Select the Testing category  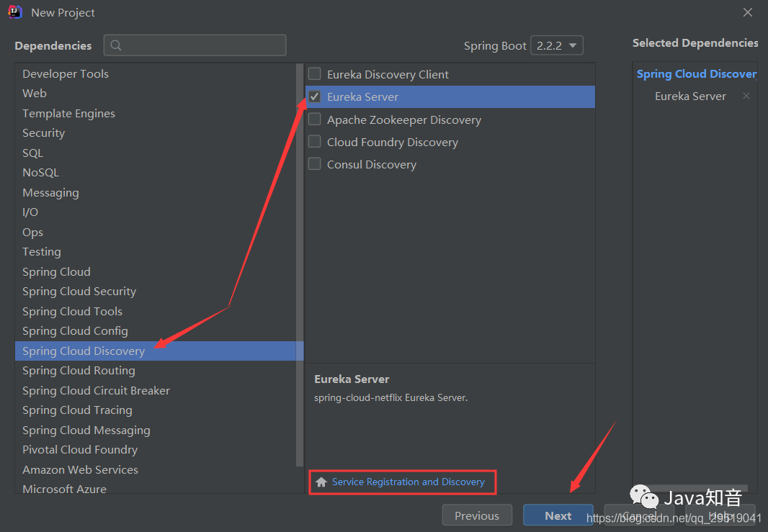coord(156,252)
